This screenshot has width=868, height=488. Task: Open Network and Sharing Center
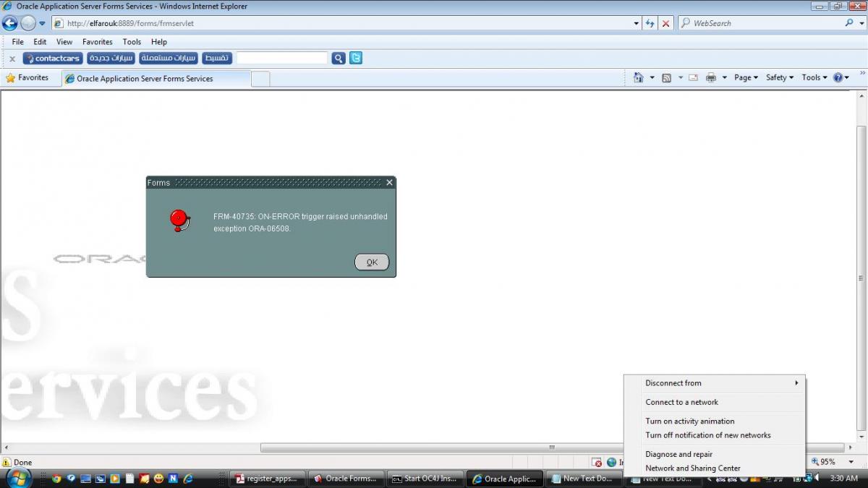[x=692, y=468]
